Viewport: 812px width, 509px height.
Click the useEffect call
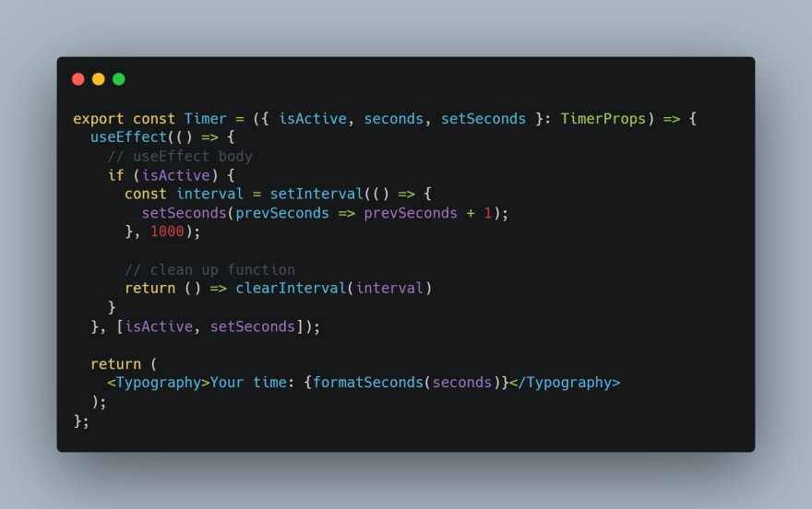[x=128, y=137]
